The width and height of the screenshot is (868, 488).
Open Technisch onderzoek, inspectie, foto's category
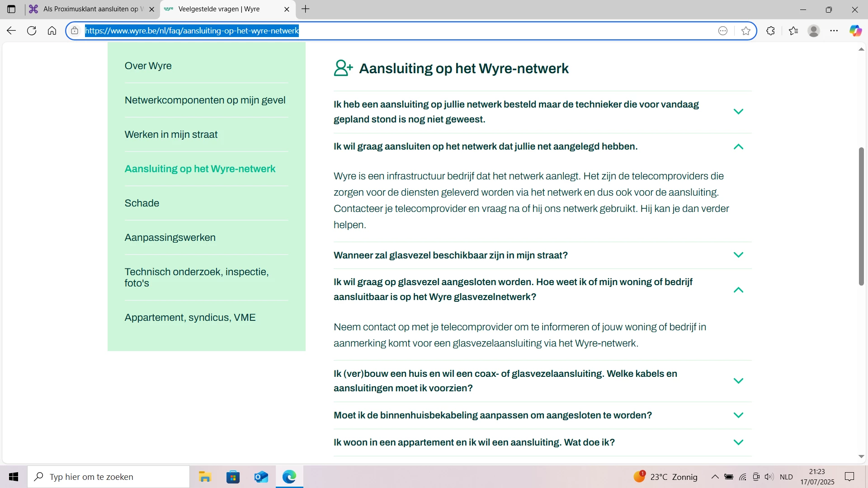click(x=197, y=277)
